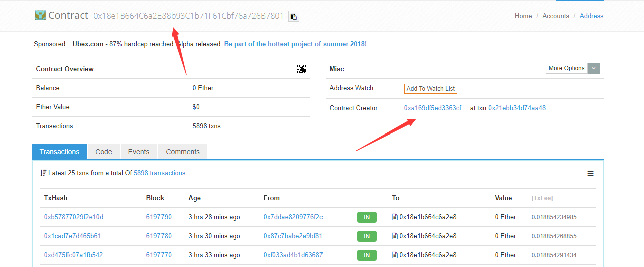Click contract icon in second row To column

(395, 236)
